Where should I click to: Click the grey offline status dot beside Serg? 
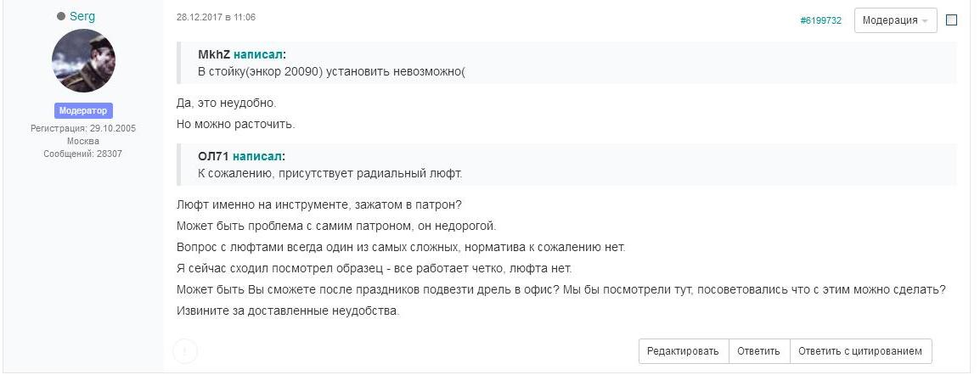tap(61, 17)
